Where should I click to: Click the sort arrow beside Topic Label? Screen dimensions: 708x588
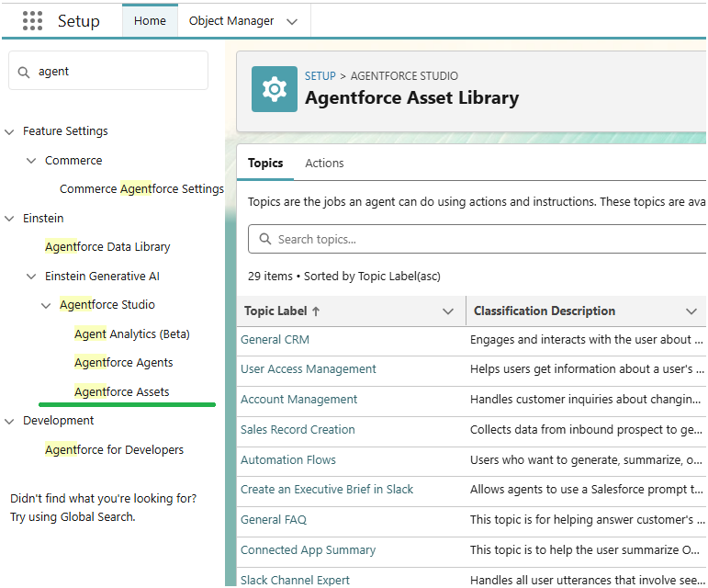coord(316,311)
